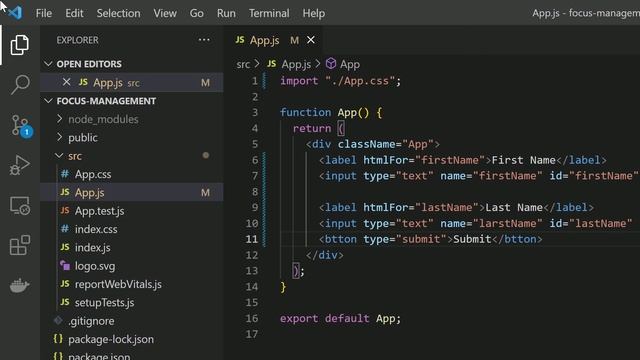Close the App.js editor tab
The width and height of the screenshot is (640, 360).
pos(311,40)
